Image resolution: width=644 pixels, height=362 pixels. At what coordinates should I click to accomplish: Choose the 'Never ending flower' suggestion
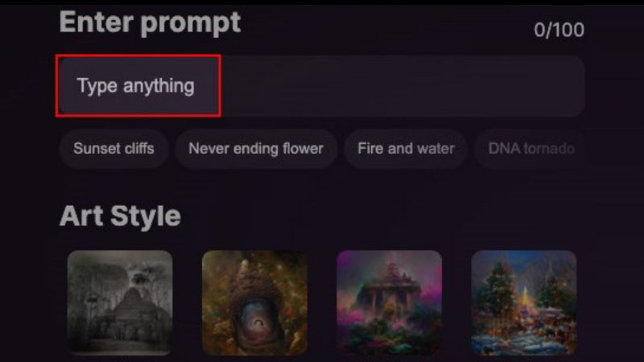pyautogui.click(x=256, y=149)
